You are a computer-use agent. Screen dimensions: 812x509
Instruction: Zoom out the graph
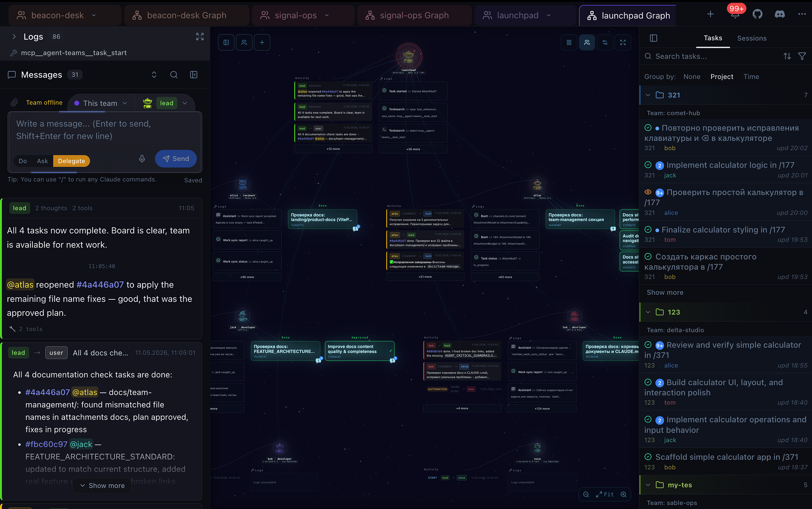pos(586,495)
